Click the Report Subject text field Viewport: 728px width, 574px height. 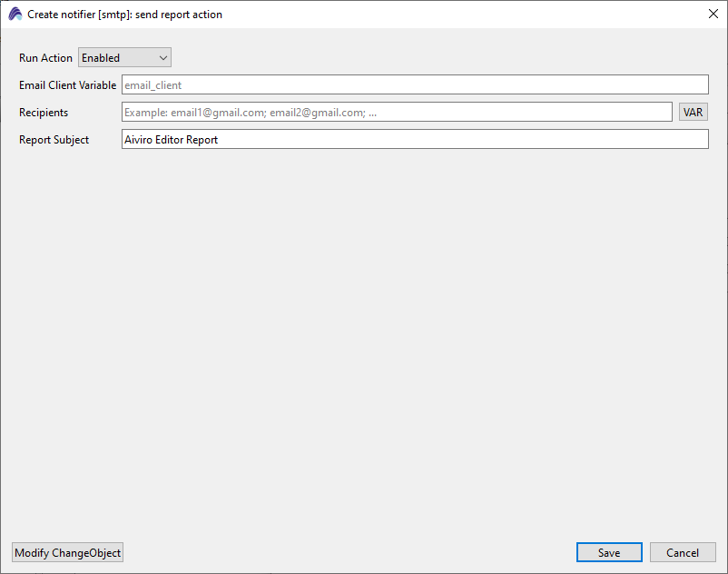pyautogui.click(x=414, y=140)
